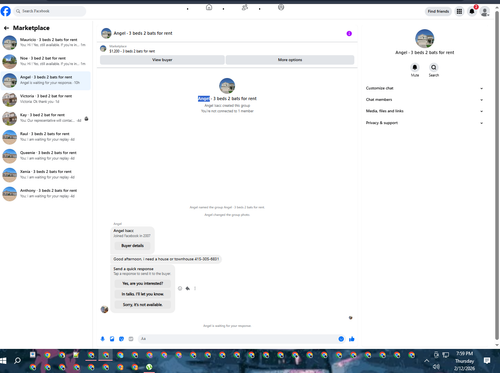Viewport: 500px width, 373px height.
Task: Open the notifications bell icon
Action: click(472, 11)
